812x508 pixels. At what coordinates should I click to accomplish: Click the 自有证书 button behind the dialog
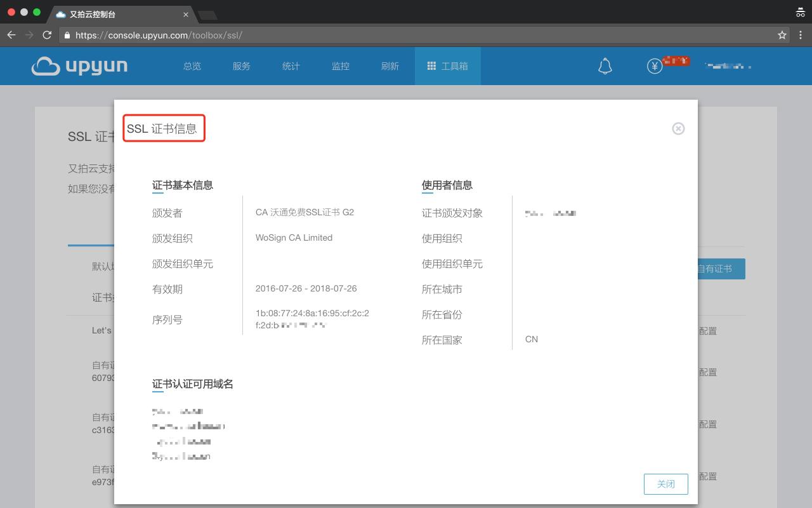click(721, 269)
